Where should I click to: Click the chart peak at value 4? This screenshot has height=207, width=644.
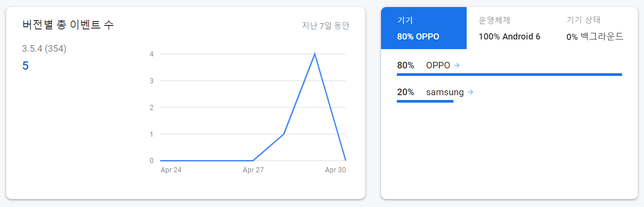(315, 54)
